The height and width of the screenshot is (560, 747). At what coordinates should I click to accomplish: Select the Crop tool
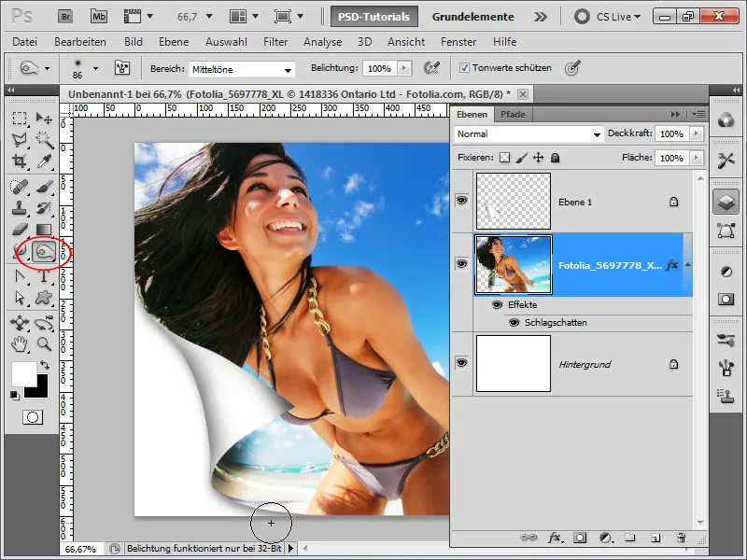[x=19, y=161]
